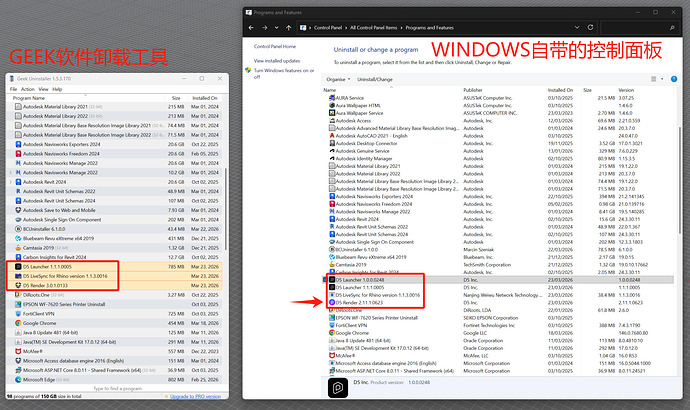Viewport: 690px width, 410px height.
Task: Click the AutoCAD 2021 icon in Programs and Features
Action: [332, 135]
